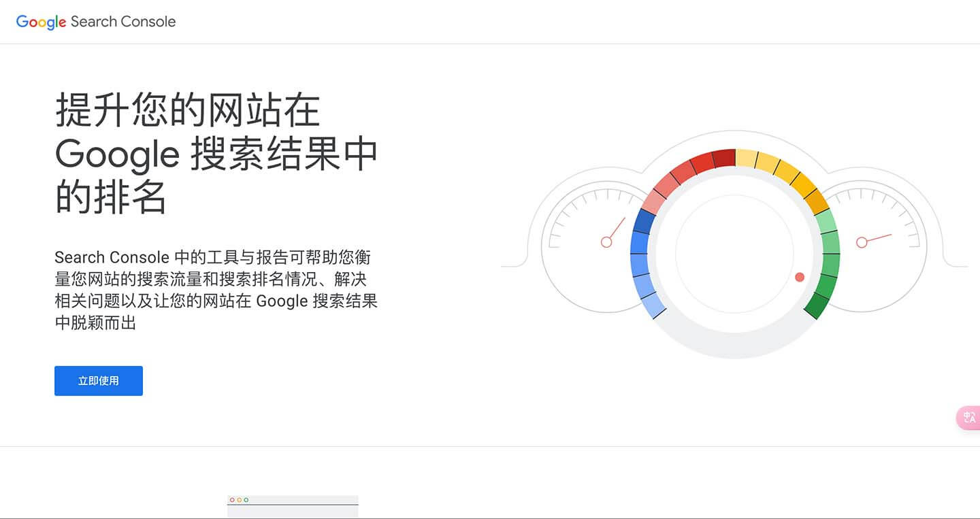This screenshot has width=980, height=519.
Task: Click the pink translate widget icon
Action: click(x=968, y=418)
